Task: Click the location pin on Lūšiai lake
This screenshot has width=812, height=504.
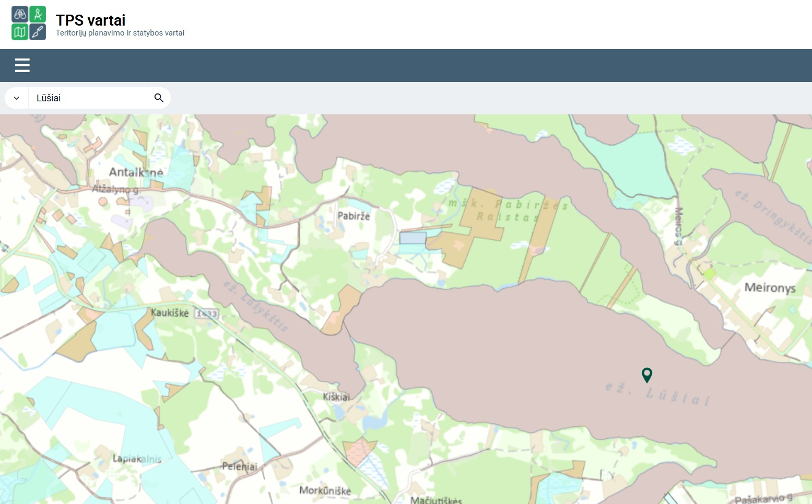Action: pyautogui.click(x=646, y=375)
